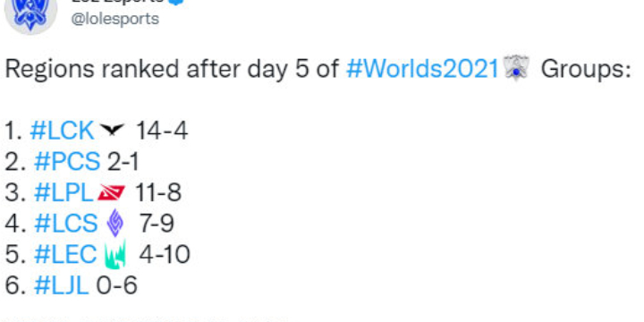Click the verified badge next to account name
The image size is (644, 322).
(176, 2)
